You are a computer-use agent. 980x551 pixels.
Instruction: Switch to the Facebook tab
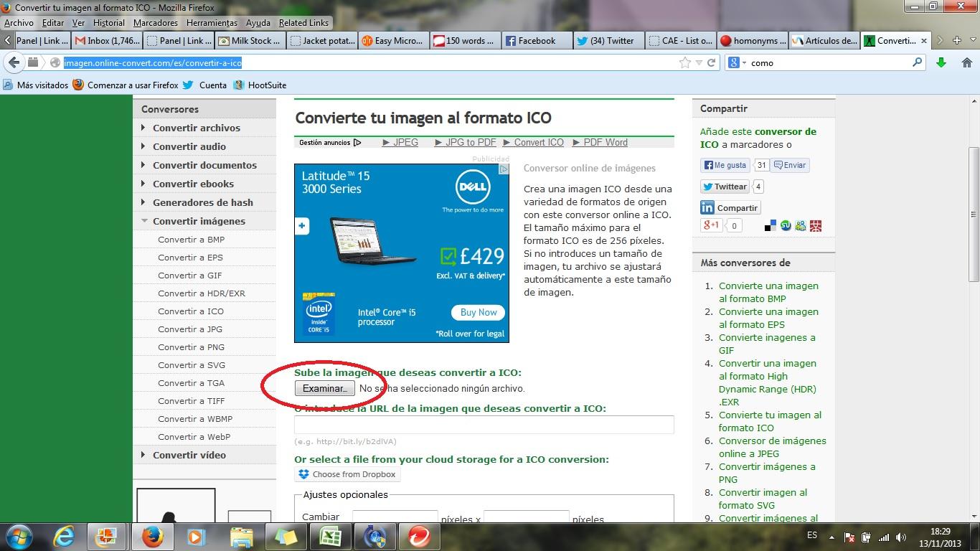point(537,41)
